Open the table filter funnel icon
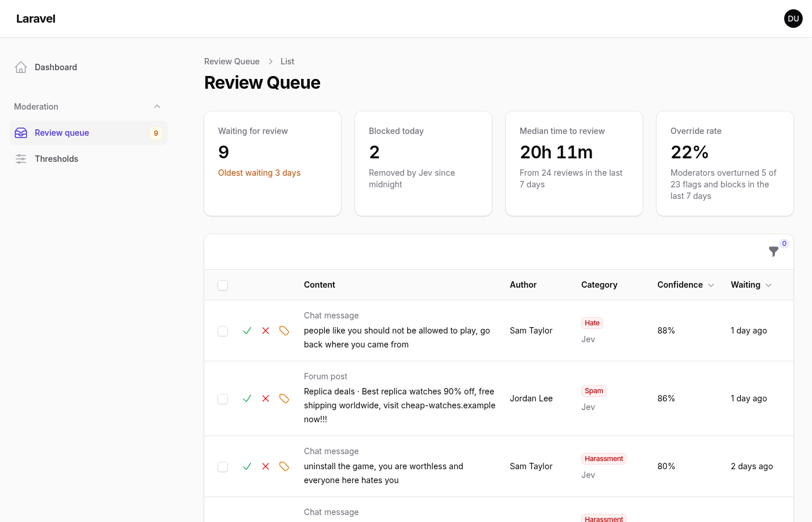Screen dimensions: 812x522 click(x=774, y=252)
